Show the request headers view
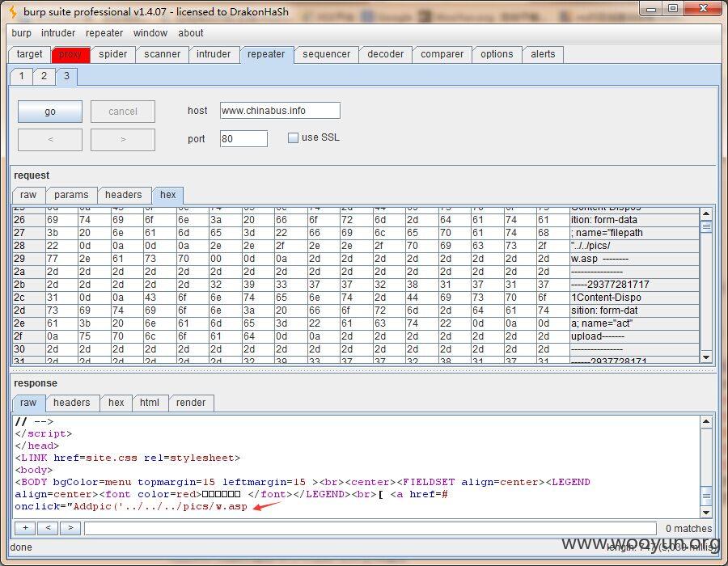 (124, 195)
